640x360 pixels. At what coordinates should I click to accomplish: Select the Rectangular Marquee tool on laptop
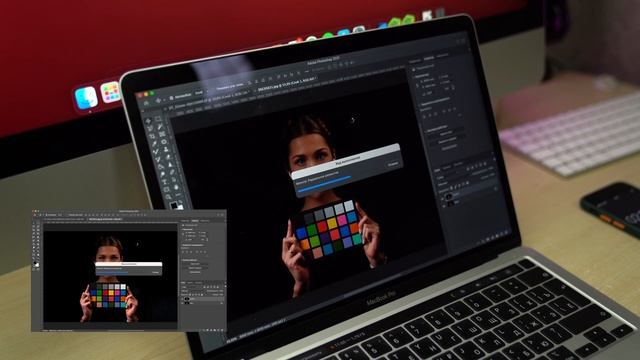pos(158,119)
